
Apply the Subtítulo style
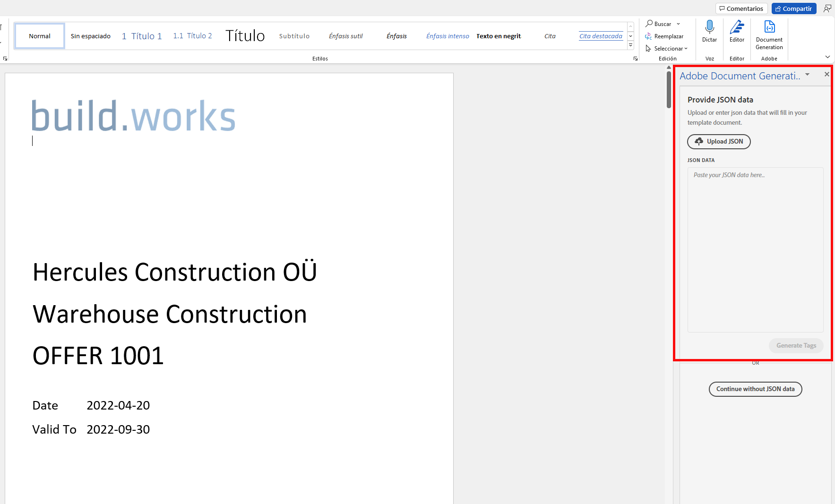coord(294,36)
